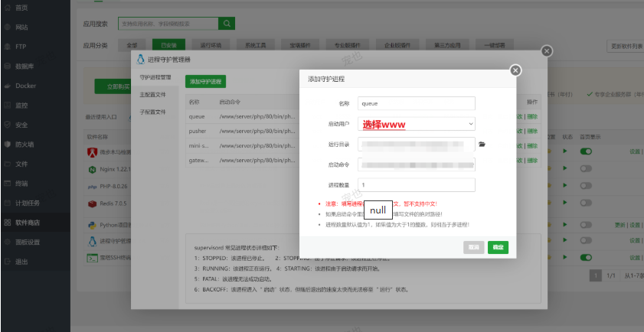Click the 取消 button in dialog

click(474, 247)
